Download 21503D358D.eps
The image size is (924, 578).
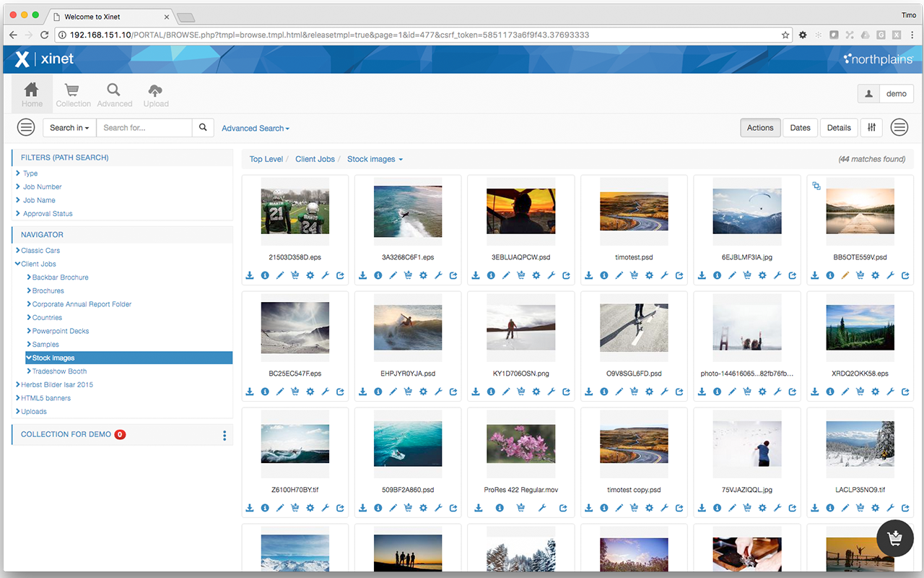[250, 275]
